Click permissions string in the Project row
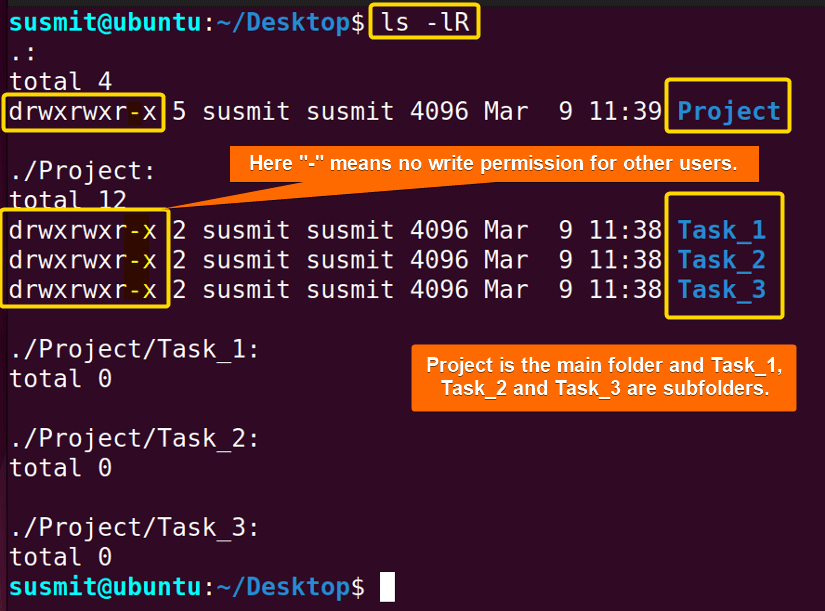The height and width of the screenshot is (611, 825). tap(83, 112)
